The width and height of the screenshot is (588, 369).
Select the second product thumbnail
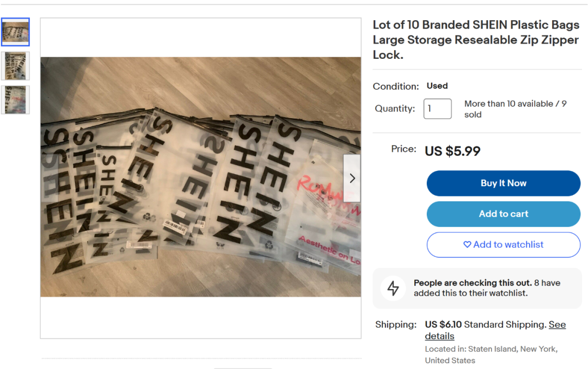(x=15, y=66)
